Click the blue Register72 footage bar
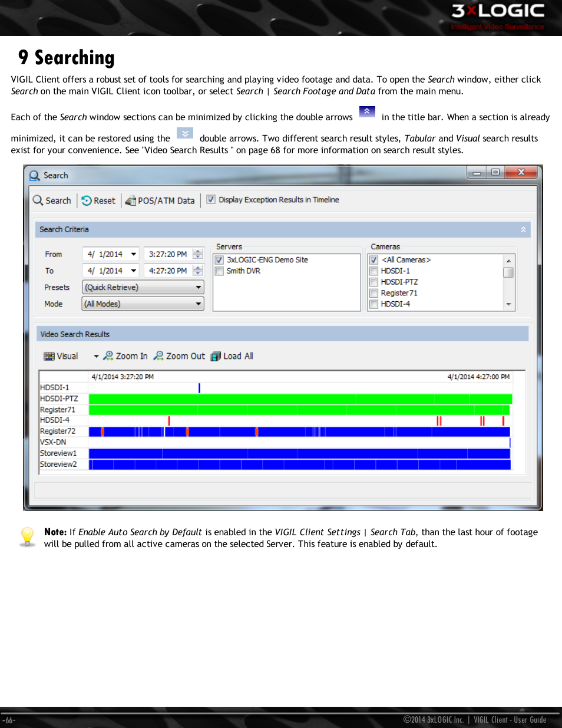 [299, 431]
